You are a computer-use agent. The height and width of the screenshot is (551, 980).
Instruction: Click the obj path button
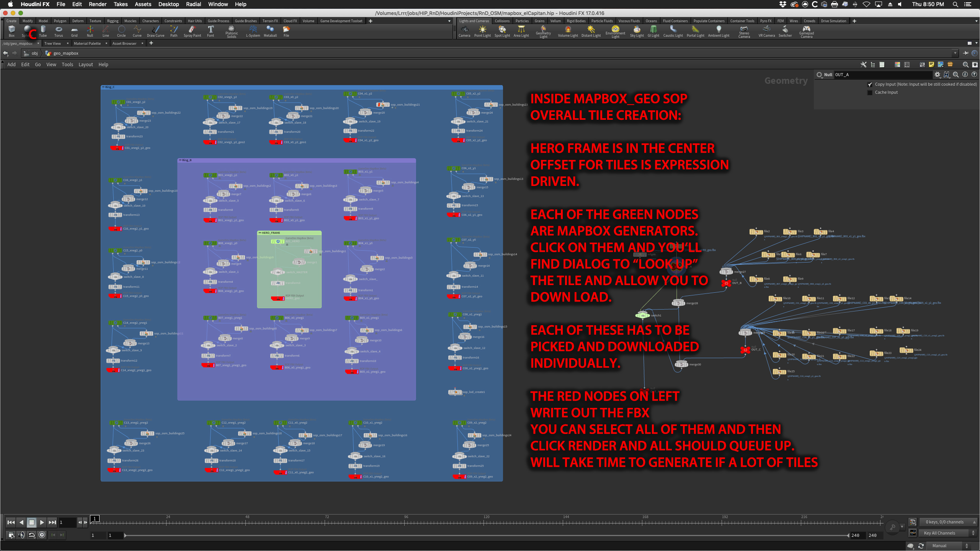31,53
